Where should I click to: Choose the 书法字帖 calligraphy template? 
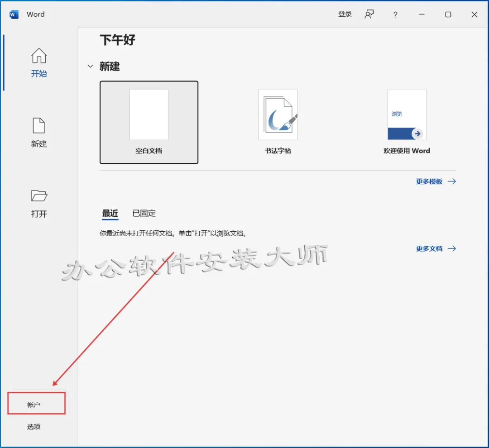click(x=278, y=122)
